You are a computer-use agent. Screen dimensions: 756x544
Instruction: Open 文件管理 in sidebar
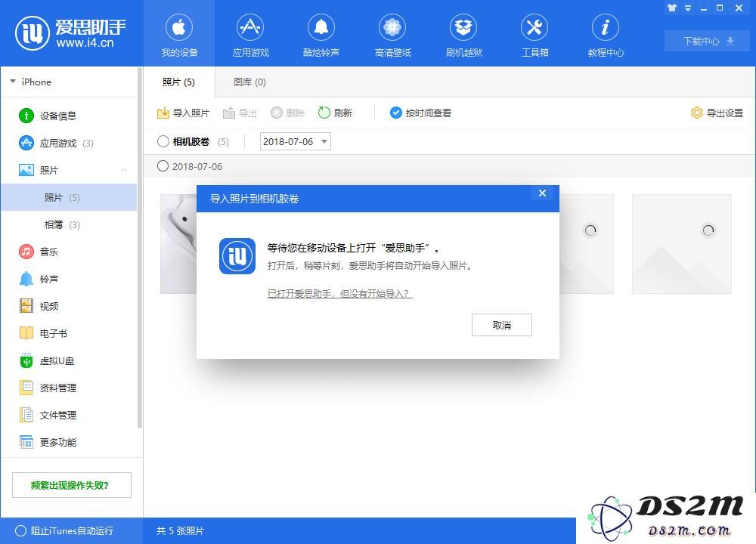tap(69, 415)
